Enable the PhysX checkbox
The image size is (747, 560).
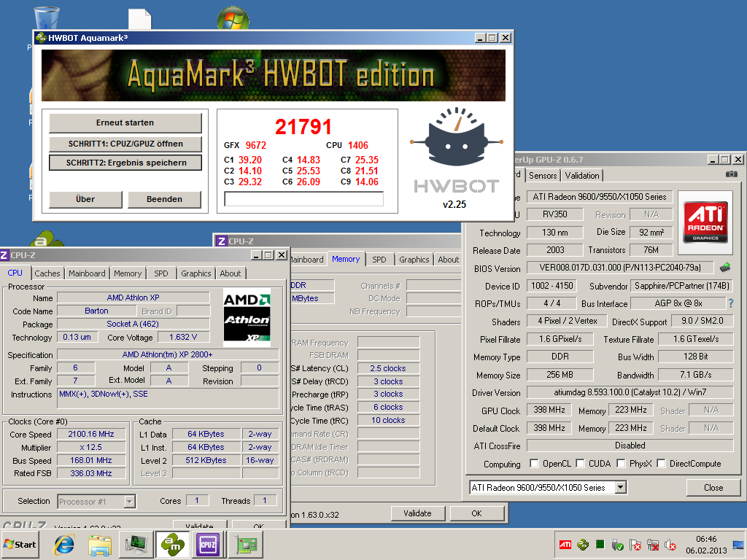tap(621, 463)
